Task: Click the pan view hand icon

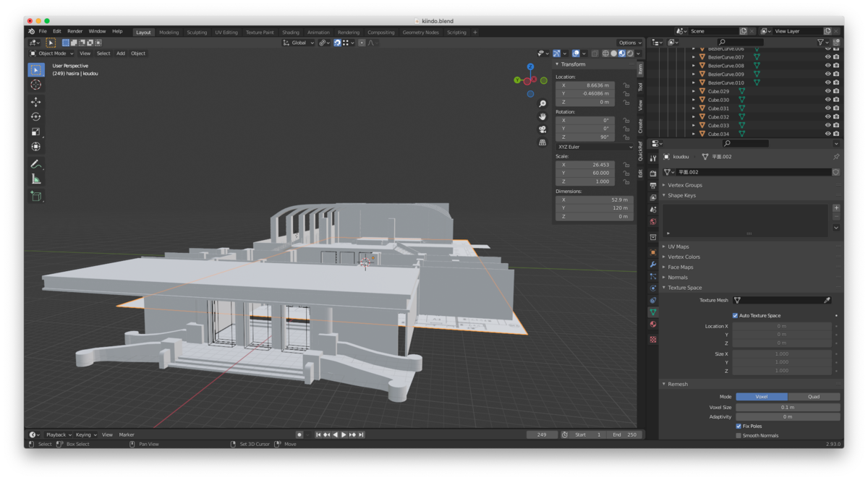Action: pos(542,116)
